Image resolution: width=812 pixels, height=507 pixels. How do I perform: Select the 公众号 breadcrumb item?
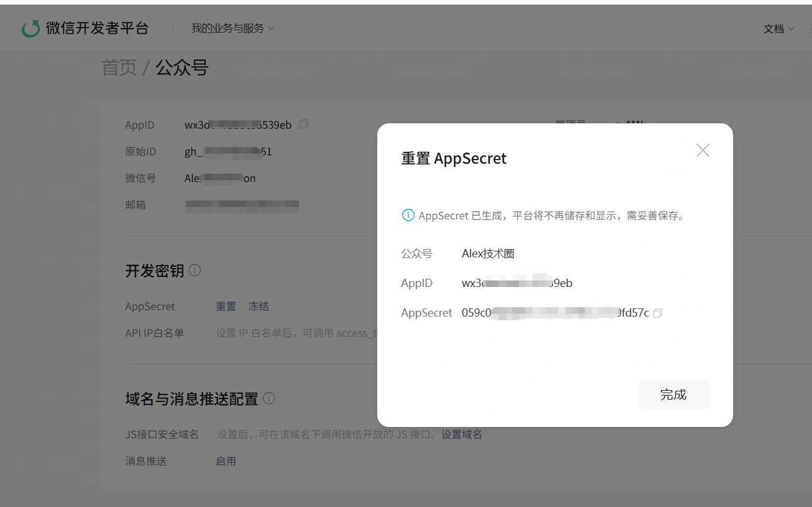tap(181, 68)
